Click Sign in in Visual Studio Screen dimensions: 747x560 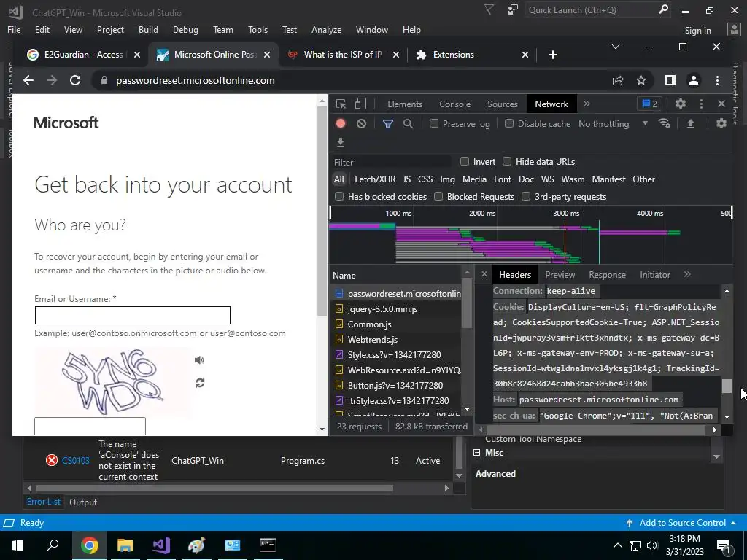coord(697,31)
